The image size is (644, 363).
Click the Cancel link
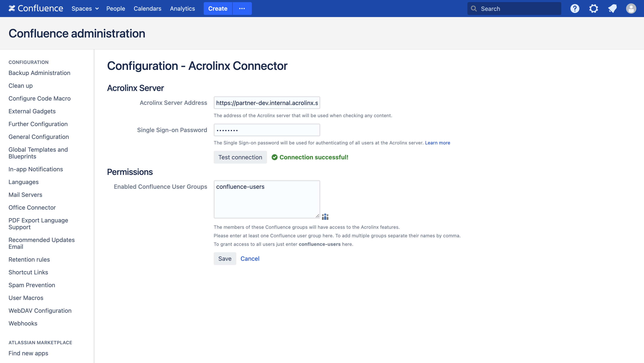coord(250,259)
